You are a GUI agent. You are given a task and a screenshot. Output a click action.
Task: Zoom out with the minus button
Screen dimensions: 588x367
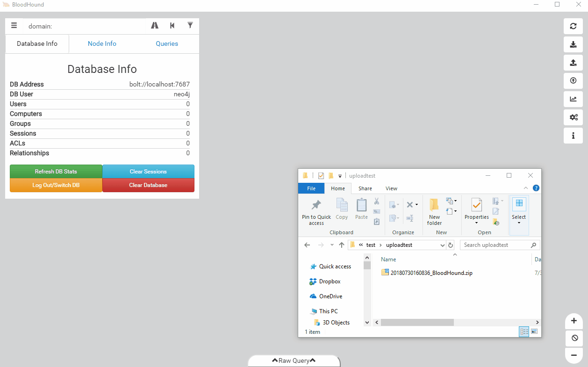(x=574, y=355)
